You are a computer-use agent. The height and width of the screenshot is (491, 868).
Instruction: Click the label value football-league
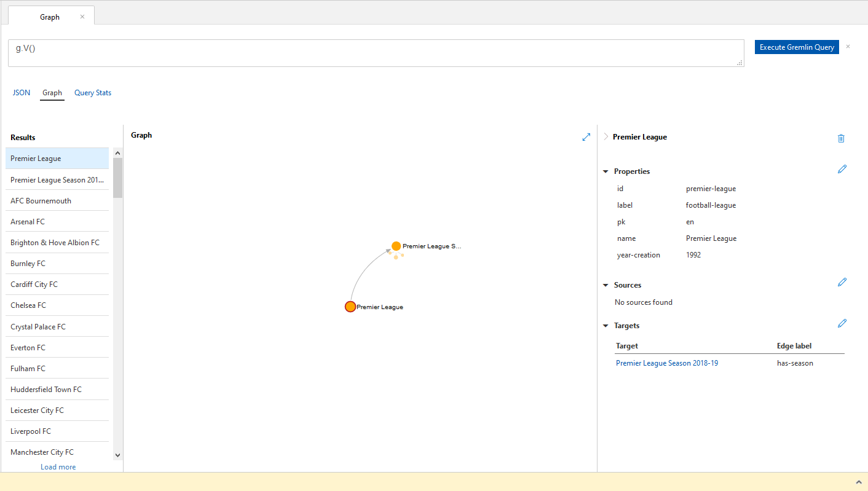[711, 205]
